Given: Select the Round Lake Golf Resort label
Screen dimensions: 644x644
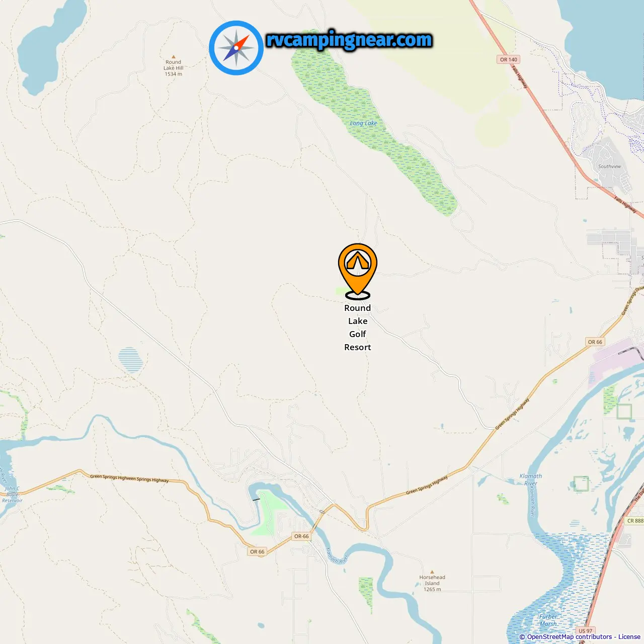Looking at the screenshot, I should 358,328.
